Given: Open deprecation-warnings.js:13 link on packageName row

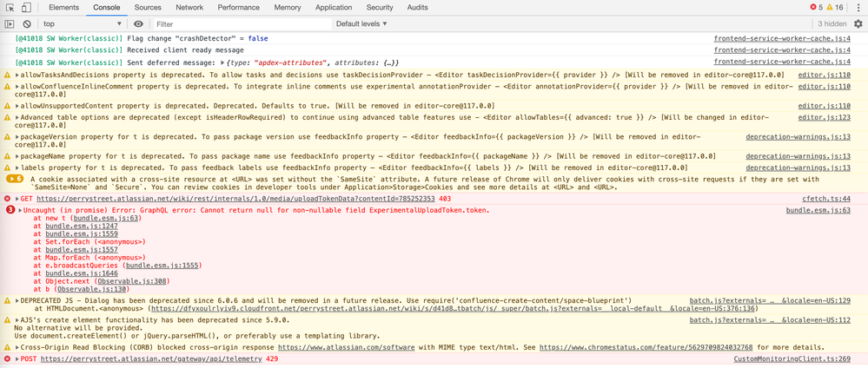Looking at the screenshot, I should coord(798,156).
